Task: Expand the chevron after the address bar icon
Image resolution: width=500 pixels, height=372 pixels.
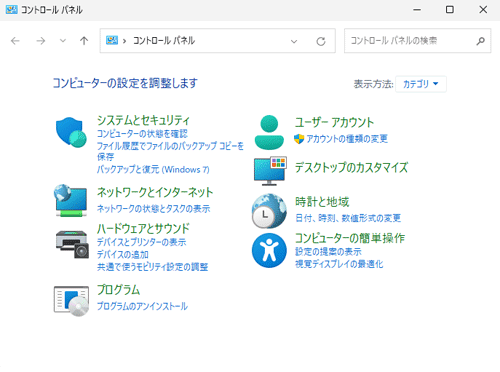Action: click(x=124, y=41)
